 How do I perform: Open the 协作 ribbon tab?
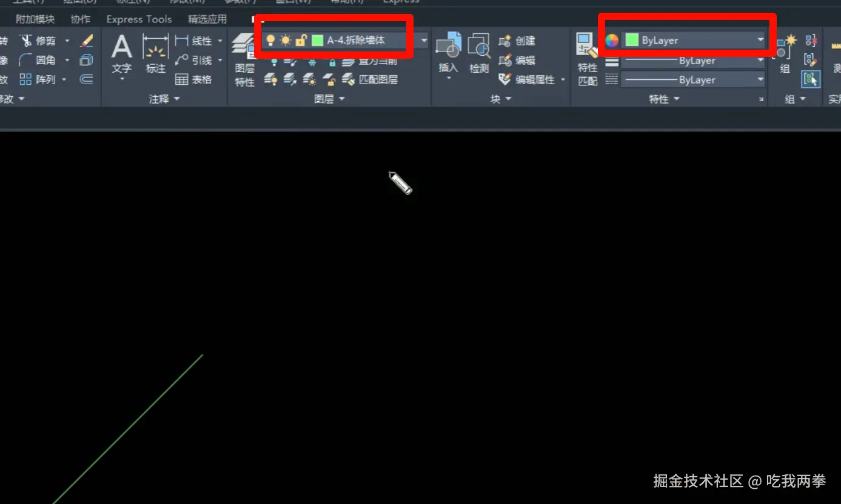pos(79,19)
